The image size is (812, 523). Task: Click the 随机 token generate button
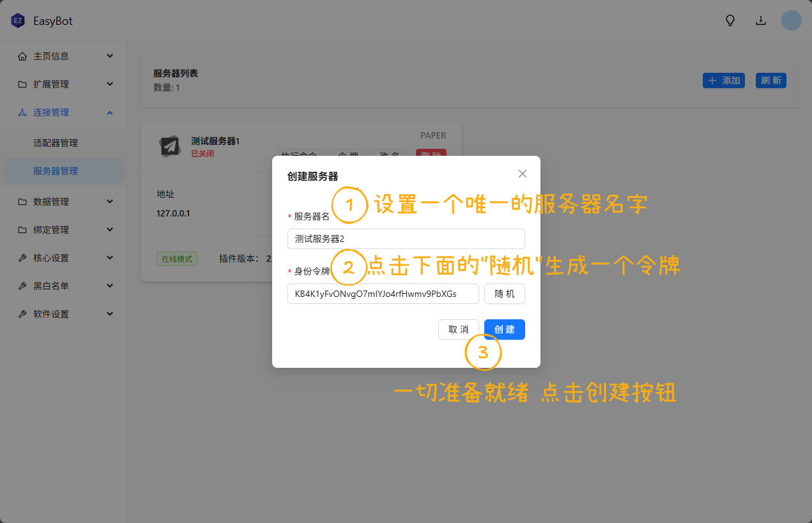504,294
